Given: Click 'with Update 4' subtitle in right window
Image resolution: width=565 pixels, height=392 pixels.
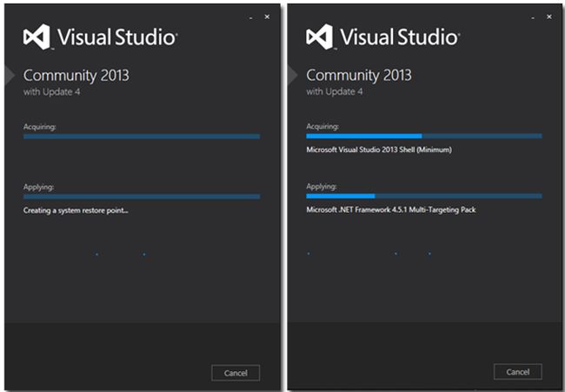Looking at the screenshot, I should [335, 91].
